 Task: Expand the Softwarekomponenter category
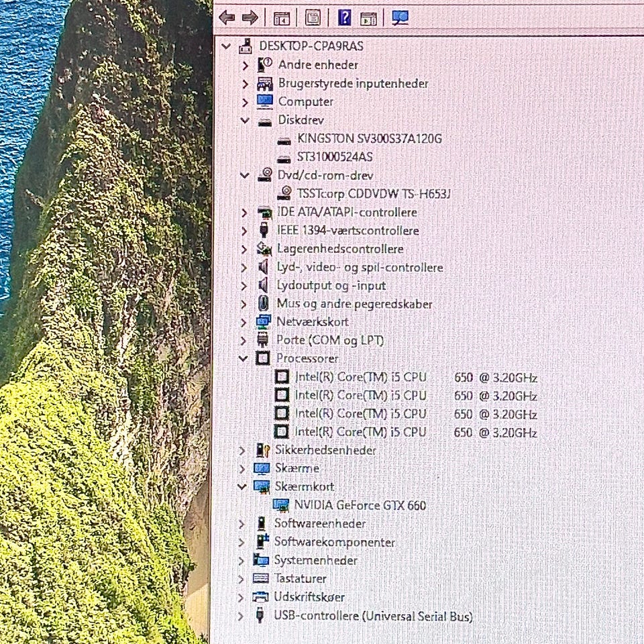pyautogui.click(x=241, y=542)
